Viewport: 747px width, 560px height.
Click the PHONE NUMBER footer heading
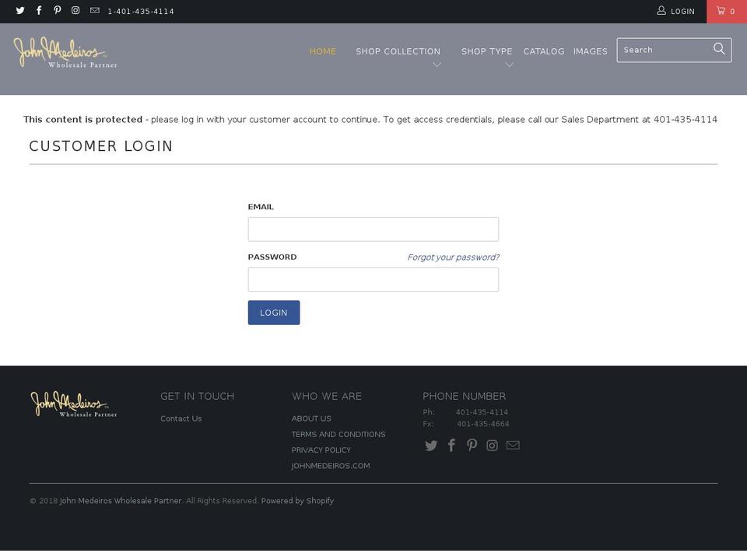(x=464, y=396)
